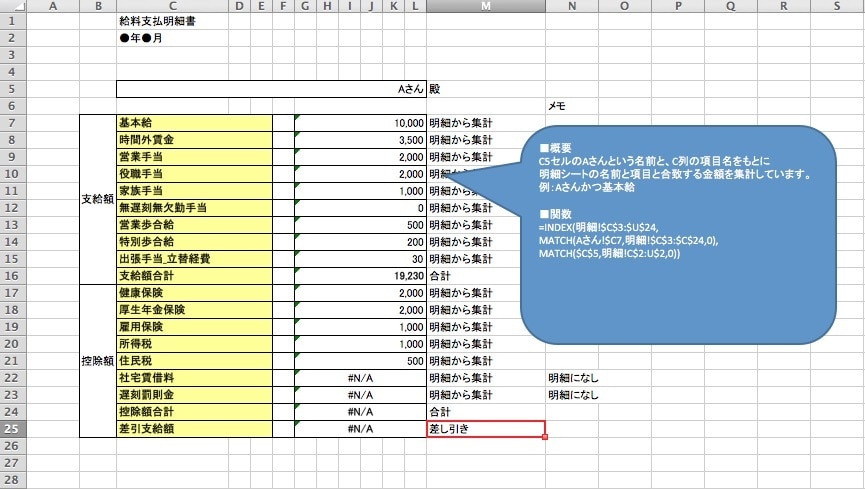Select row header 1

point(12,21)
